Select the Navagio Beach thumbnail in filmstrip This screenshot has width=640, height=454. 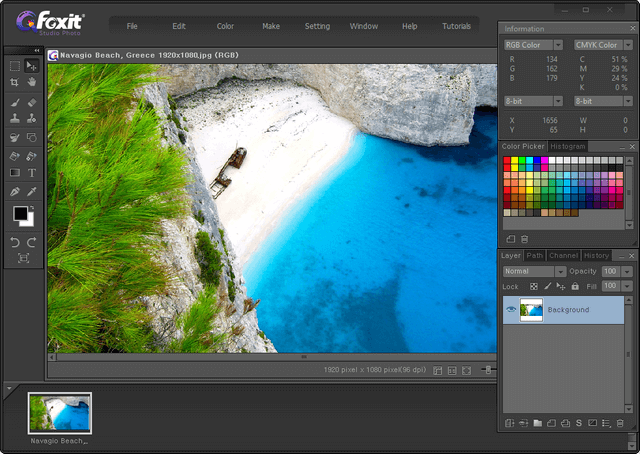click(59, 412)
